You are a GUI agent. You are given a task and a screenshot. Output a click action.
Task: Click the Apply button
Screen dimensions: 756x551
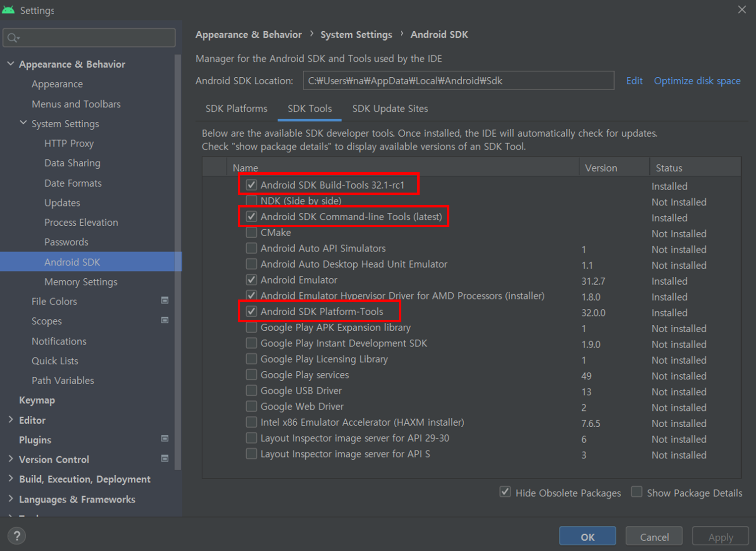click(x=720, y=537)
